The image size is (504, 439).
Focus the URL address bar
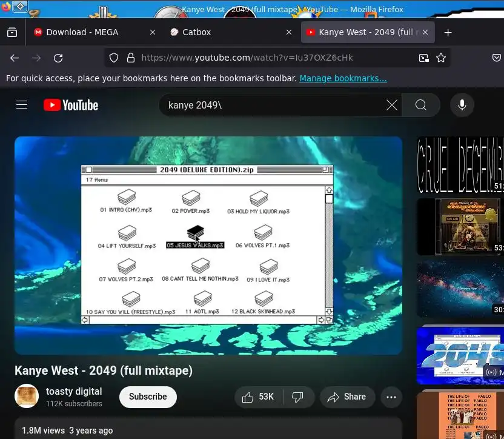coord(276,58)
